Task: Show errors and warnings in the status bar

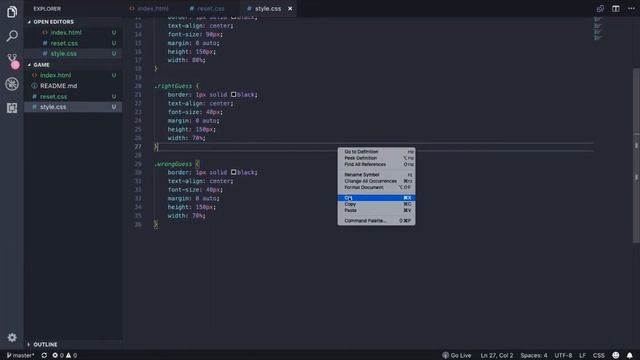Action: [64, 356]
